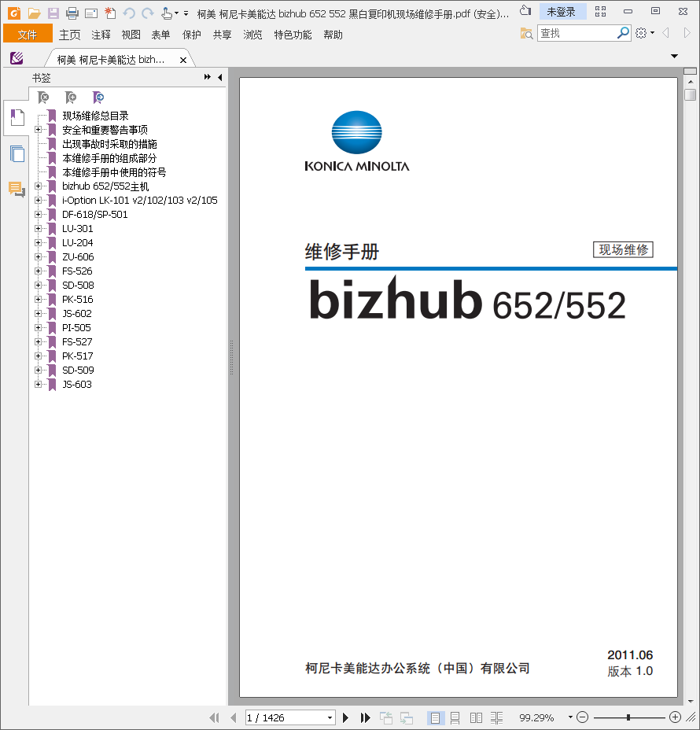
Task: Click the zoom out minus button
Action: pos(582,717)
